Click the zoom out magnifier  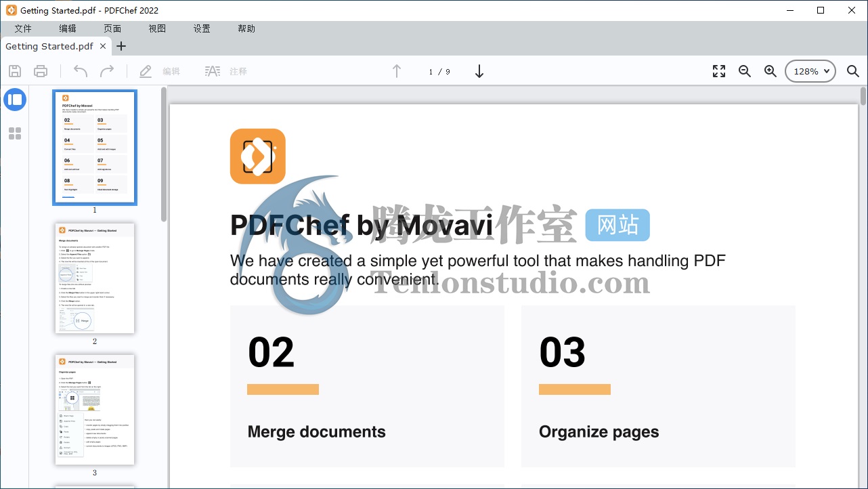point(745,71)
